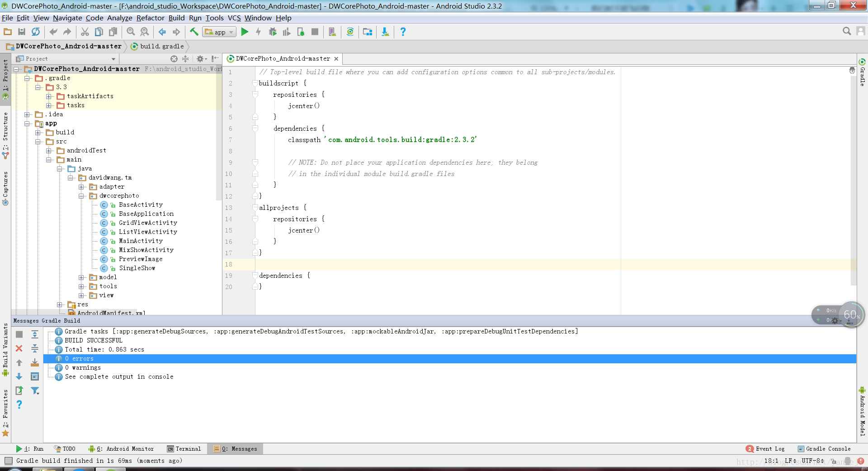
Task: Expand the .idea folder node
Action: tap(27, 114)
